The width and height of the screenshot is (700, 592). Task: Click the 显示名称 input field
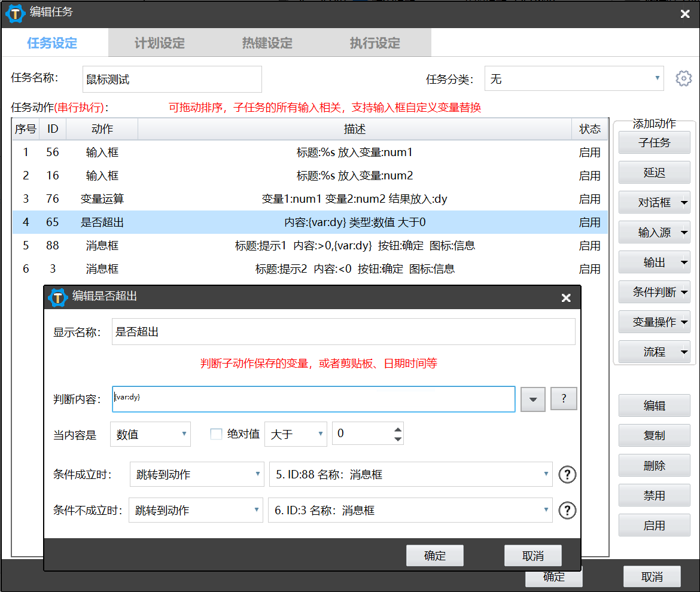343,332
